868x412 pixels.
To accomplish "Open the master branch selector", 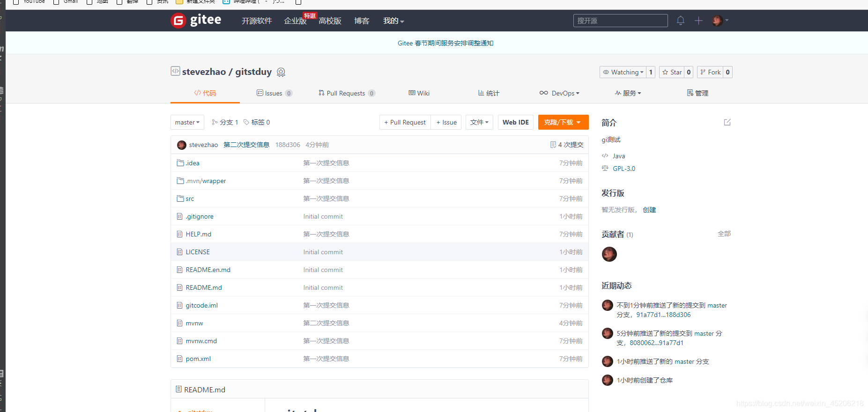I will pos(187,122).
